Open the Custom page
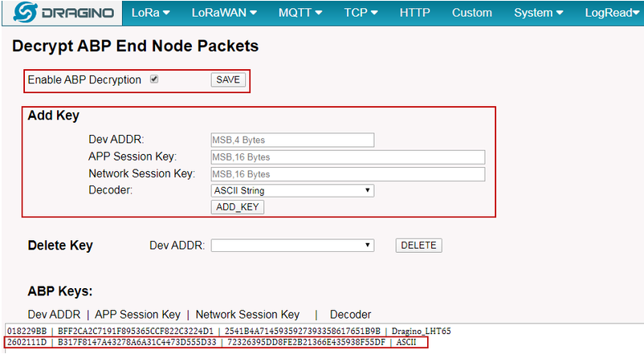The image size is (644, 354). coord(472,13)
